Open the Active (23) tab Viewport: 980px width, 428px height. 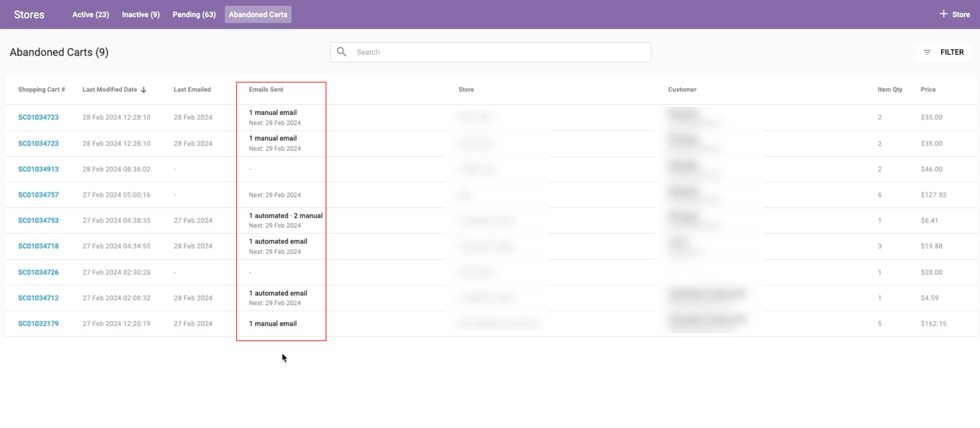point(90,14)
